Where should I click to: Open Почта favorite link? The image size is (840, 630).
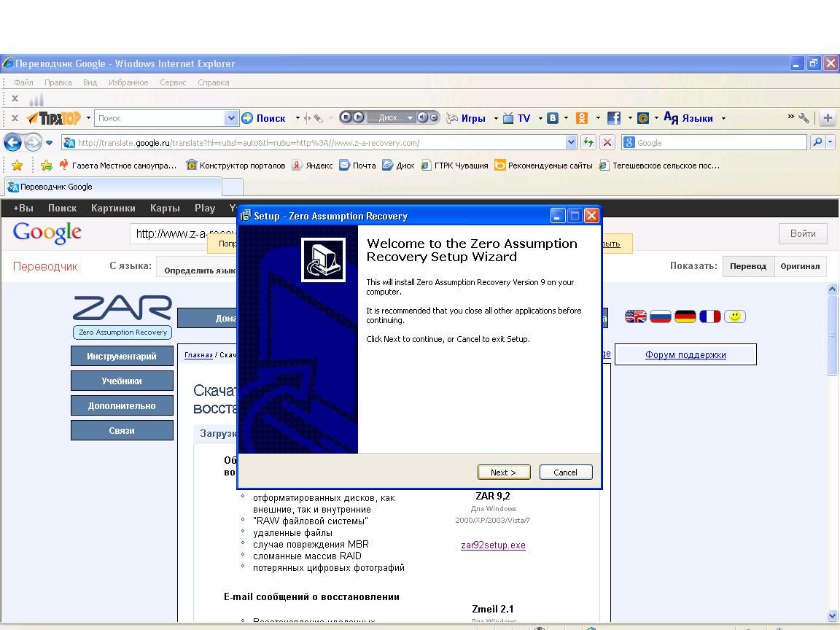[358, 166]
